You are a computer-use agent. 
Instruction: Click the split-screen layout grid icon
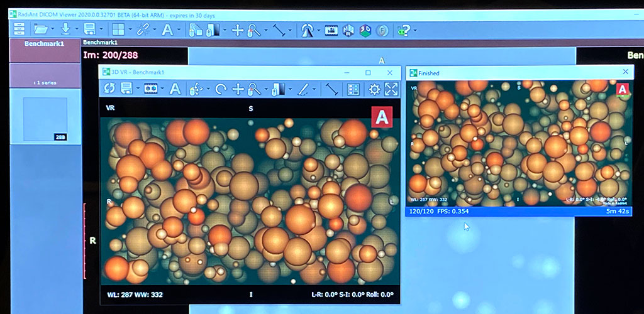[119, 29]
